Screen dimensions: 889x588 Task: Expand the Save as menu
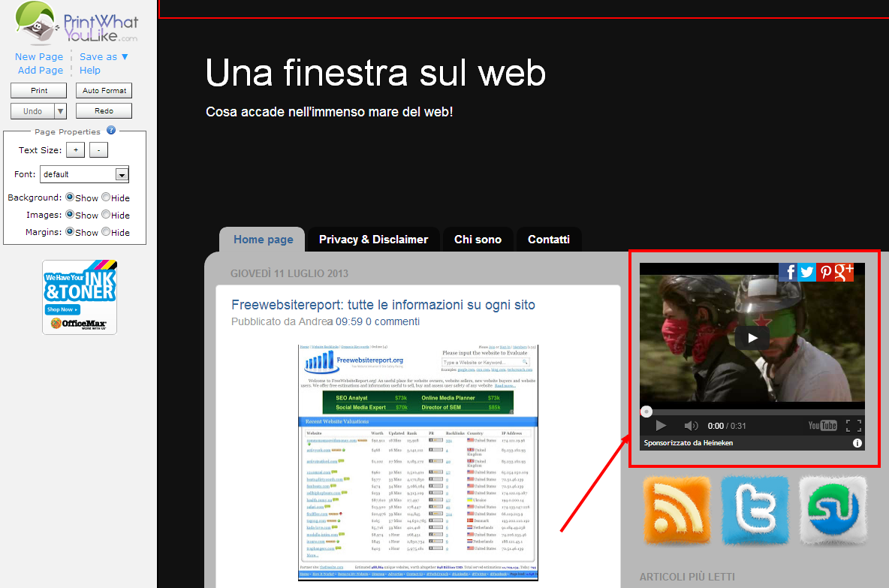pyautogui.click(x=103, y=56)
